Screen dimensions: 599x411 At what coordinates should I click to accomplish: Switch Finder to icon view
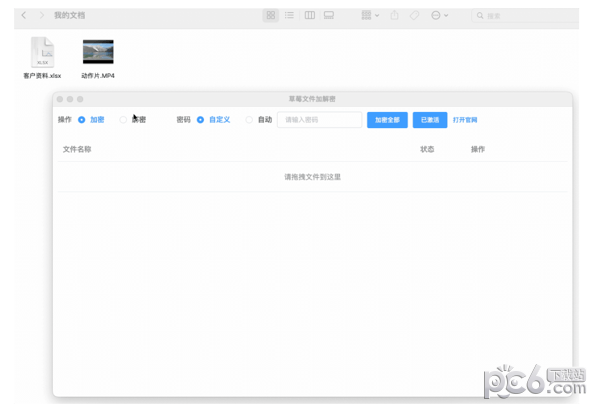[x=270, y=15]
